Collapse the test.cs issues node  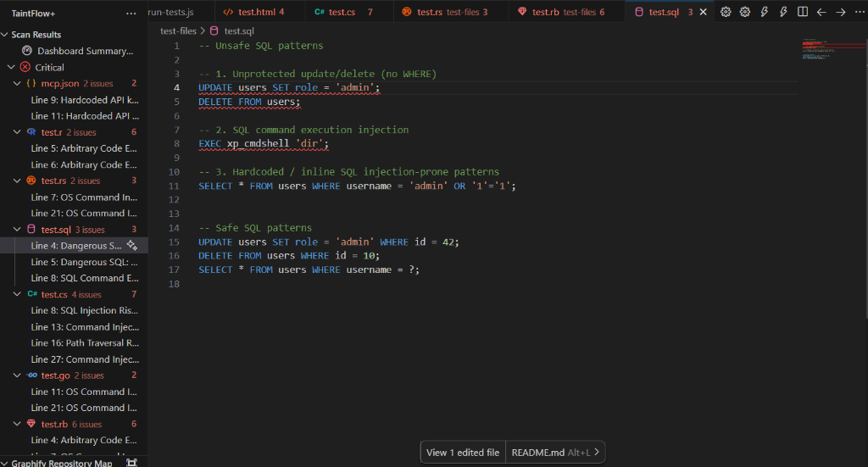(17, 294)
